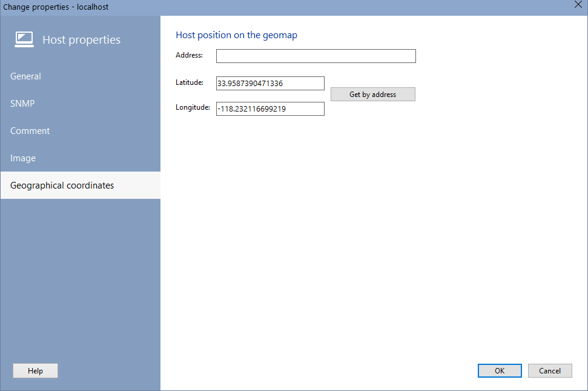The image size is (588, 391).
Task: Click inside the Address text field
Action: point(315,56)
